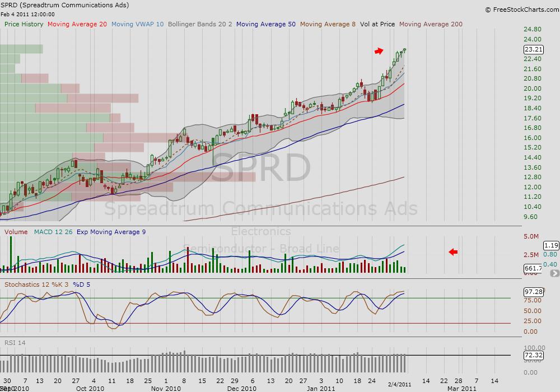This screenshot has height=392, width=560.
Task: Select the Moving Average 200 legend label
Action: click(x=431, y=24)
